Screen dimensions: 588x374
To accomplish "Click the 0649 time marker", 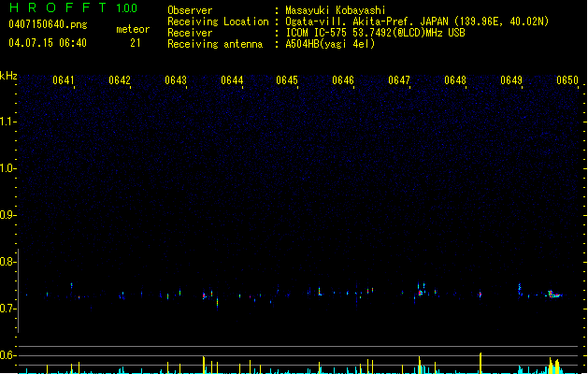I will click(x=511, y=80).
